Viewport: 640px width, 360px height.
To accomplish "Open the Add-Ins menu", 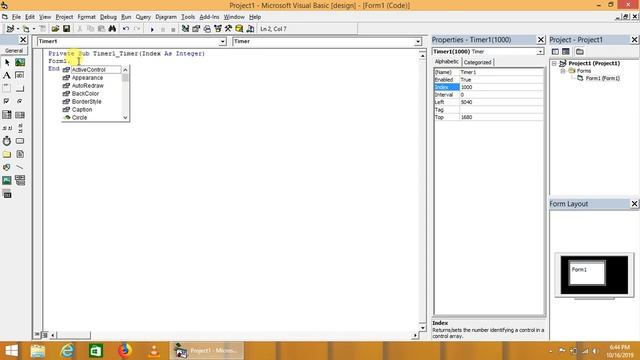I will [209, 17].
